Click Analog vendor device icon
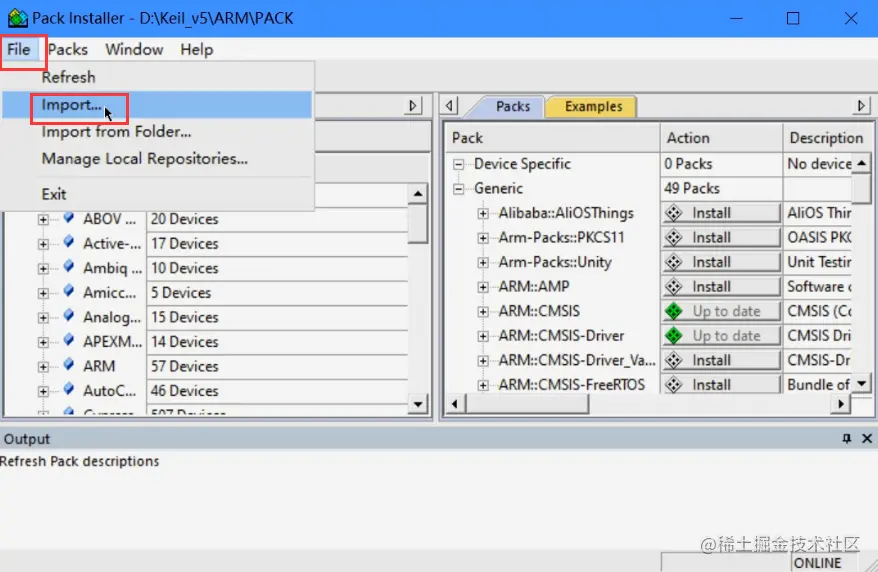The image size is (878, 572). tap(69, 316)
